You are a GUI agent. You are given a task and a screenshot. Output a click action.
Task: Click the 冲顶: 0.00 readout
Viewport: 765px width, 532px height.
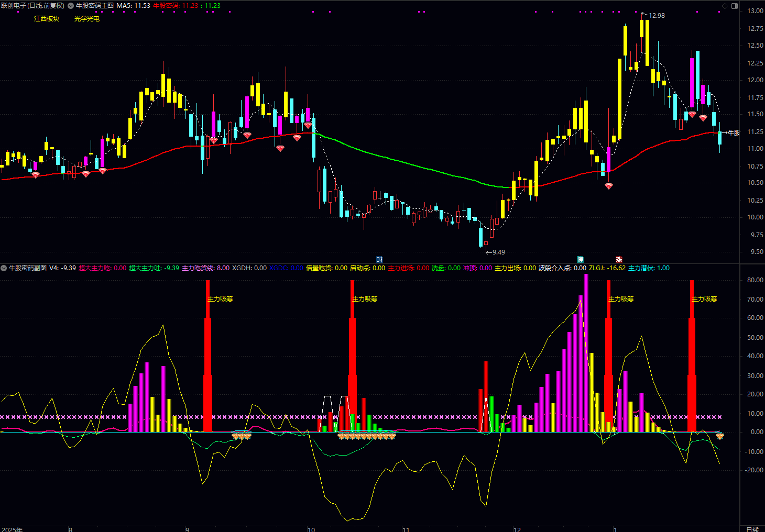(477, 268)
